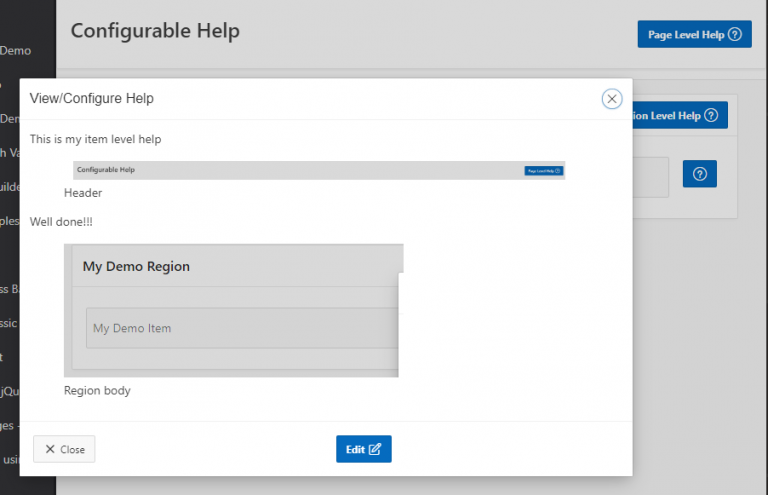The width and height of the screenshot is (768, 495).
Task: Click the Close button at dialog bottom
Action: point(64,449)
